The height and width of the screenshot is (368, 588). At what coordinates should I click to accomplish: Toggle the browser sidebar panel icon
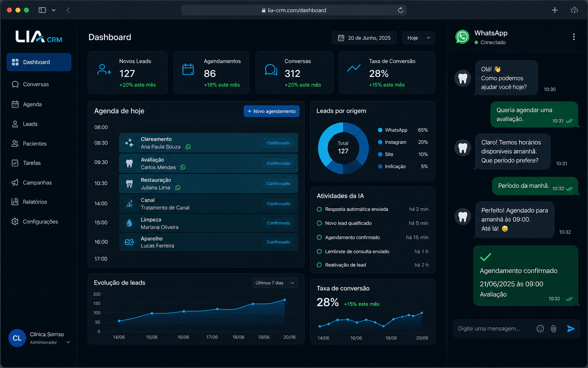(42, 10)
